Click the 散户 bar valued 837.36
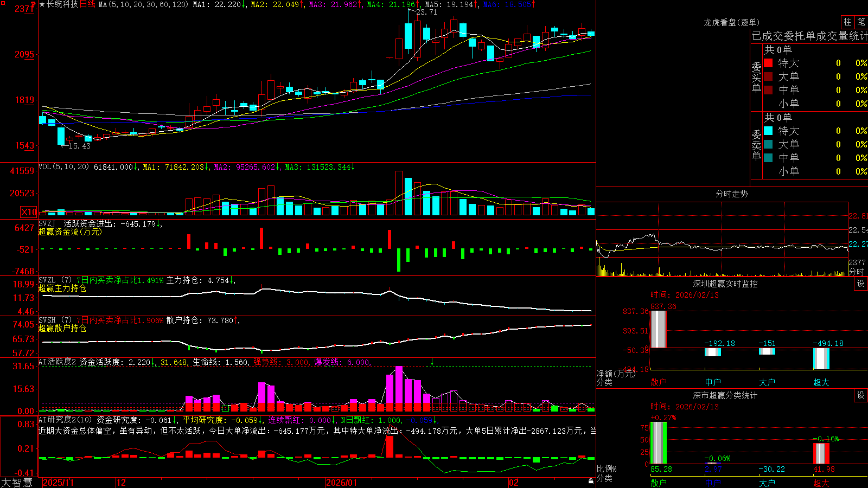This screenshot has width=868, height=488. point(659,329)
